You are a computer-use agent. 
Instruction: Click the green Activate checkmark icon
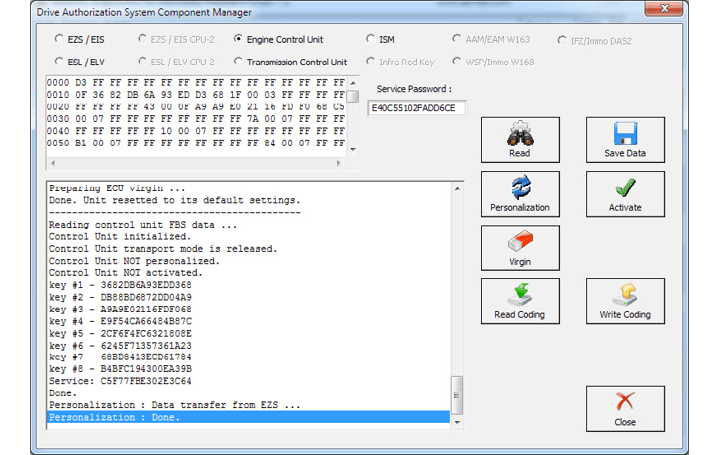(x=625, y=189)
